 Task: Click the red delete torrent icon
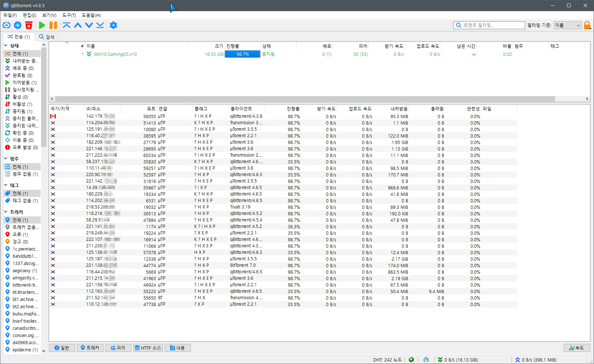coord(29,25)
